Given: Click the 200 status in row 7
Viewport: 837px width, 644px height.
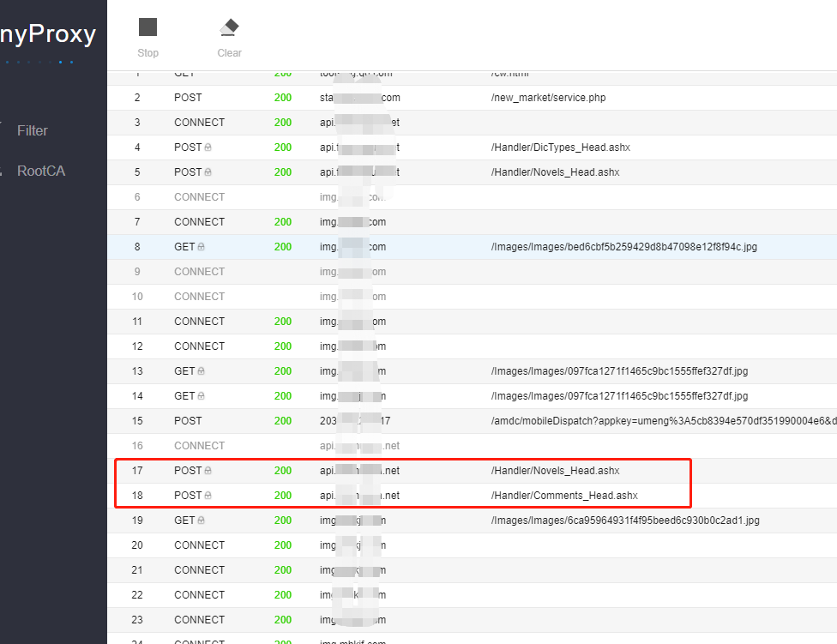Looking at the screenshot, I should coord(283,222).
